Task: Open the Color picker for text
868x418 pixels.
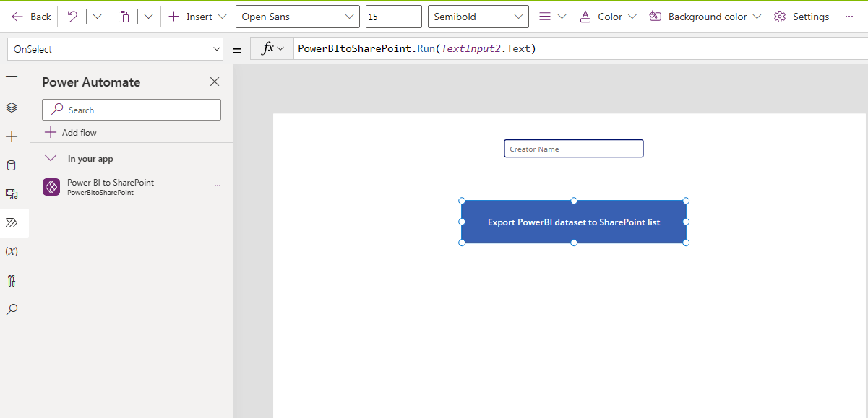Action: click(x=609, y=17)
